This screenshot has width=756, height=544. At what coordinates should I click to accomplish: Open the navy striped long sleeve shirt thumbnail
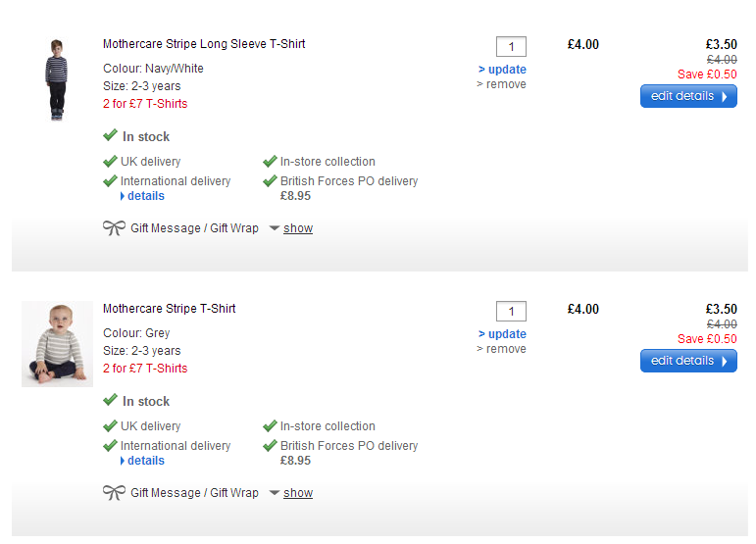pos(56,79)
